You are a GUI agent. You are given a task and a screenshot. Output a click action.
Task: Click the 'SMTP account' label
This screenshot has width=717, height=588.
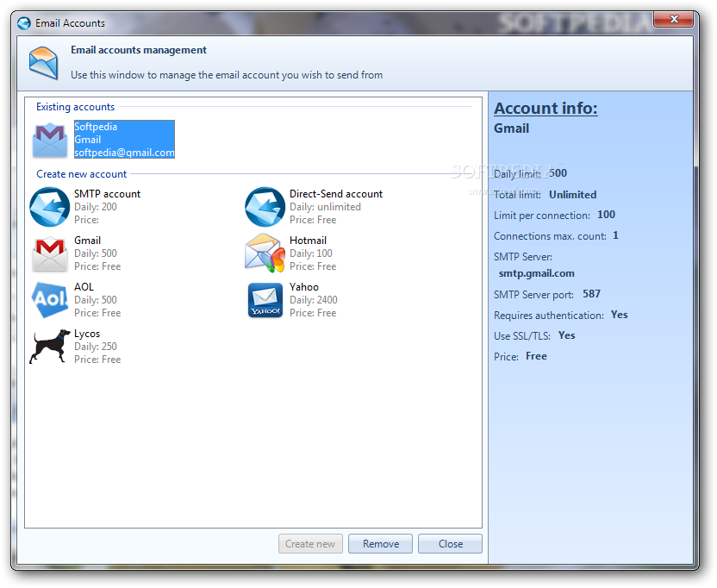pos(107,194)
